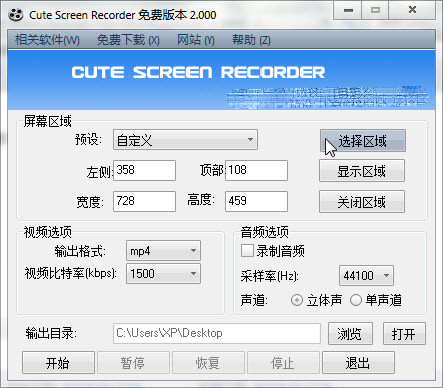This screenshot has width=443, height=388.
Task: Focus the 顶部 input field showing 108
Action: click(x=256, y=170)
